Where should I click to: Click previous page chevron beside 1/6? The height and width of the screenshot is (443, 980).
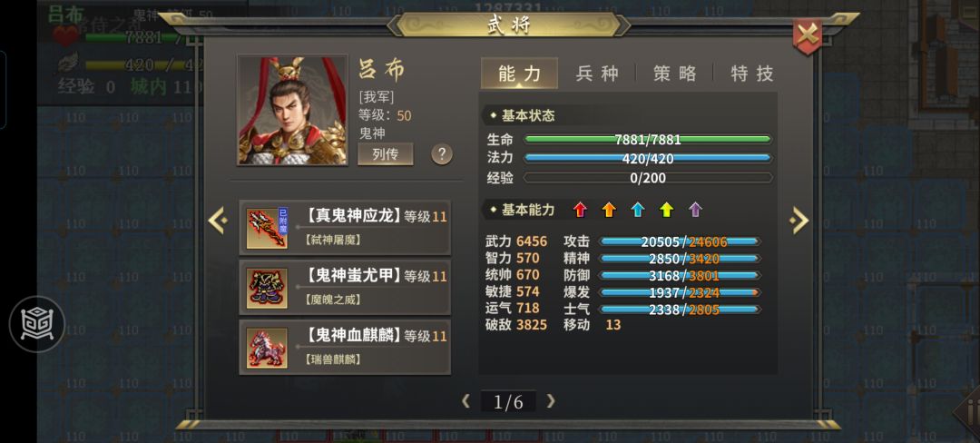point(465,401)
